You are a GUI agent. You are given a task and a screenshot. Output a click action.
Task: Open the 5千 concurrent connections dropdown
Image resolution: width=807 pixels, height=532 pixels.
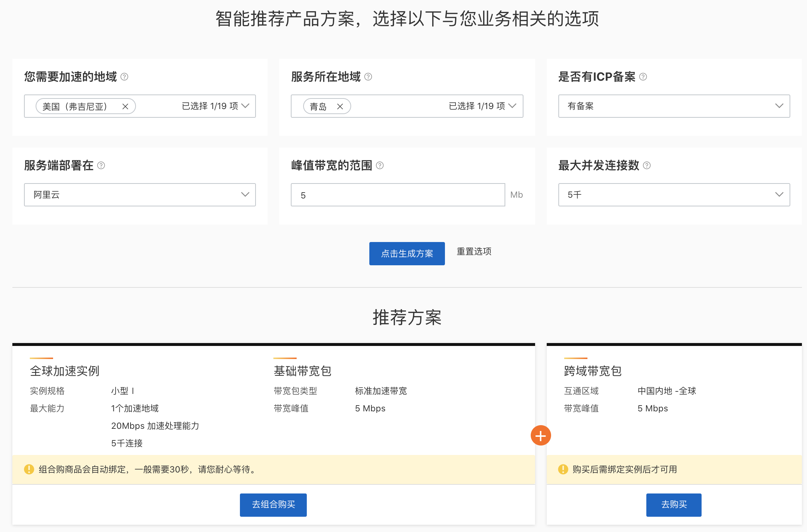[674, 195]
